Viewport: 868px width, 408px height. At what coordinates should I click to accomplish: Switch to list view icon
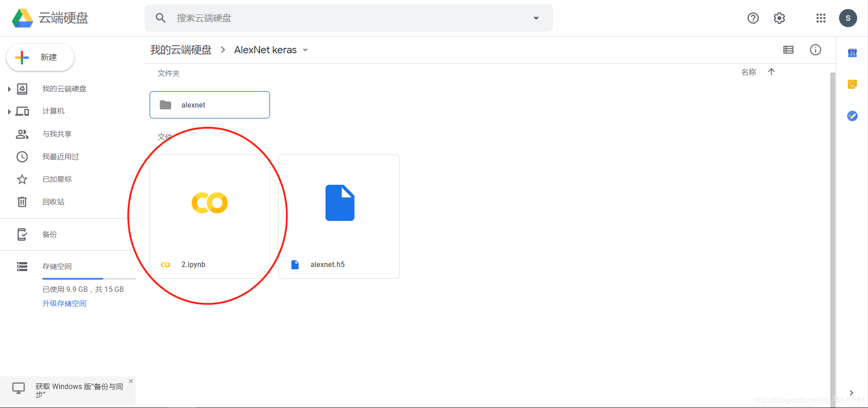[x=788, y=50]
